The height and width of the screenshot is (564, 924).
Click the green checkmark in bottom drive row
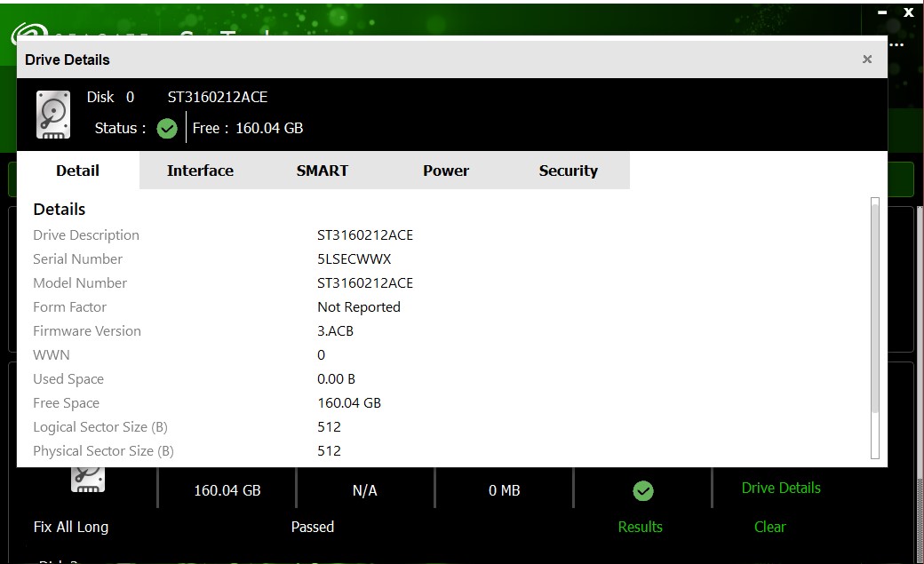tap(642, 490)
